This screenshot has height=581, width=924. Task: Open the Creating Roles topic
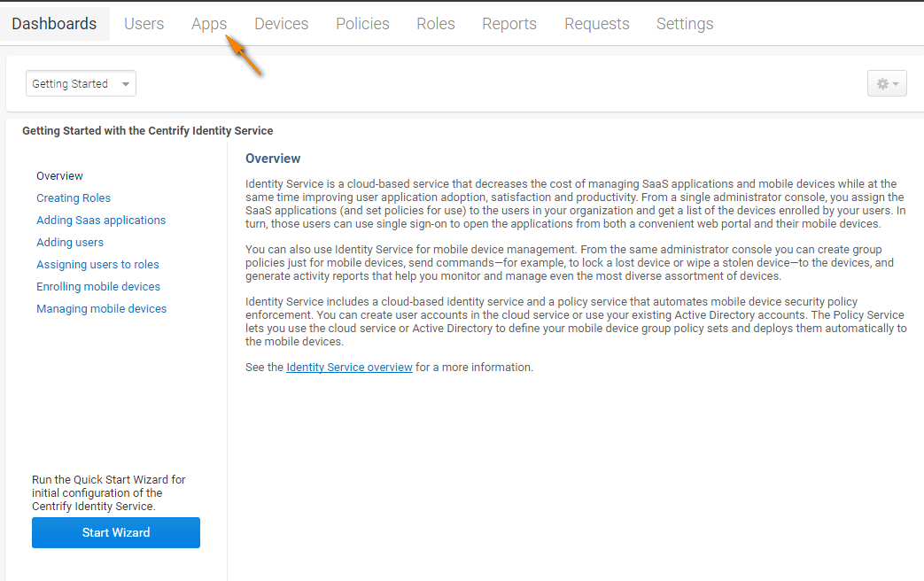pos(74,198)
